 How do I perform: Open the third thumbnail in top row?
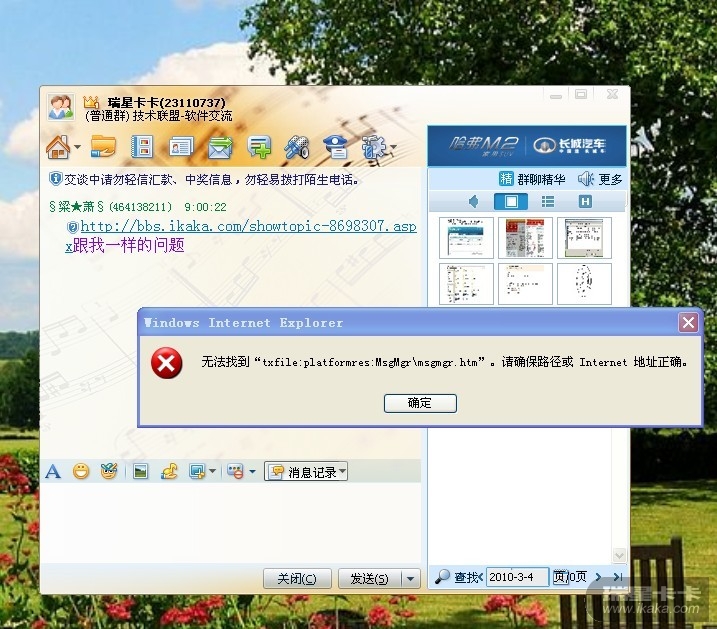(x=584, y=238)
